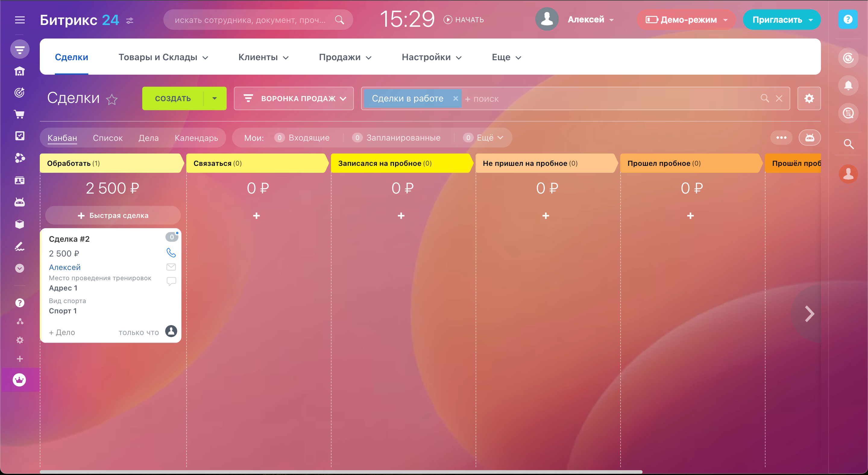This screenshot has height=475, width=868.
Task: Open the Kanban settings gear button
Action: (x=809, y=98)
